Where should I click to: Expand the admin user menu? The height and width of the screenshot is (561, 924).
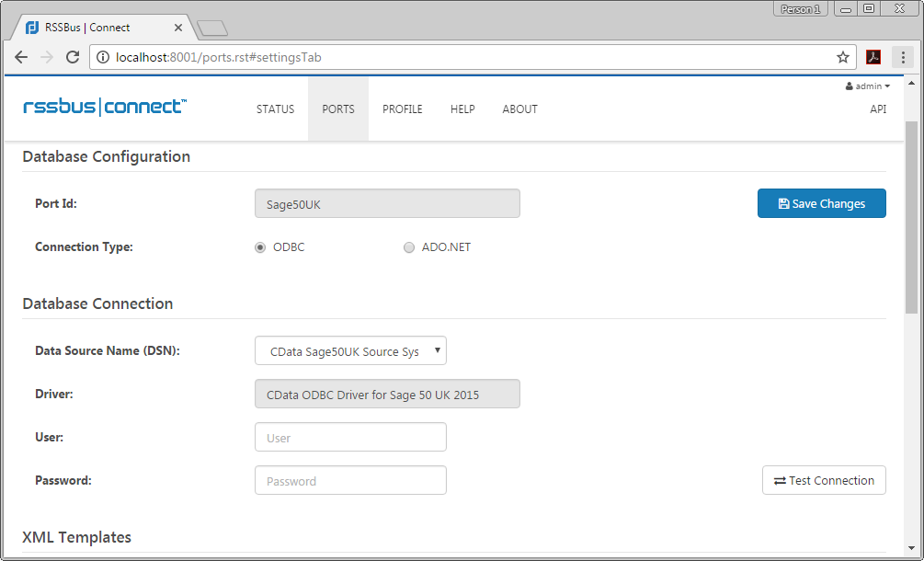click(x=867, y=86)
